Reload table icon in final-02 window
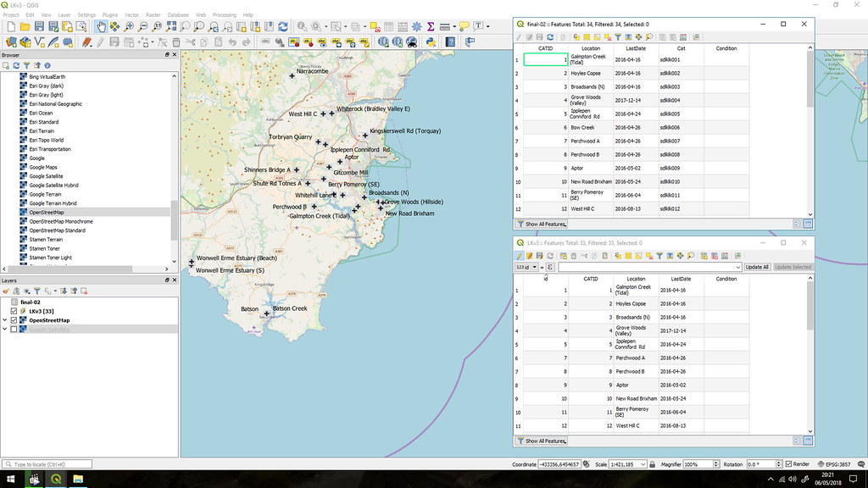This screenshot has height=488, width=868. [x=549, y=37]
